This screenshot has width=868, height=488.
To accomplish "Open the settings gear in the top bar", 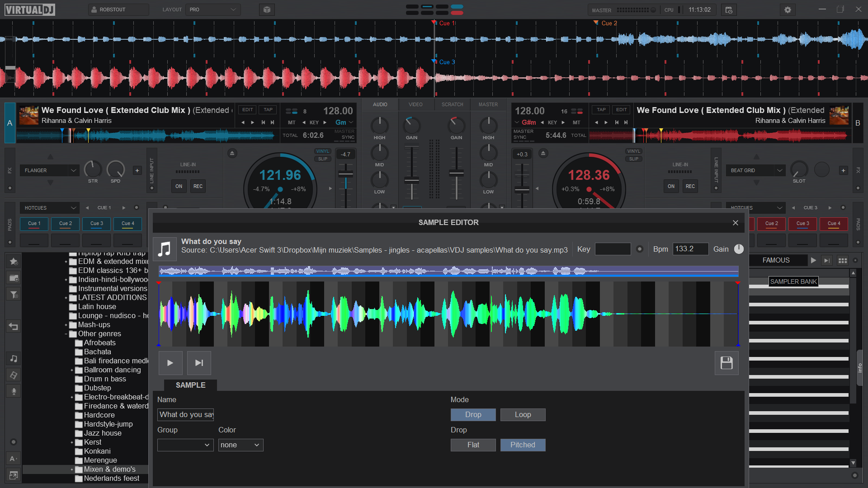I will (x=788, y=9).
